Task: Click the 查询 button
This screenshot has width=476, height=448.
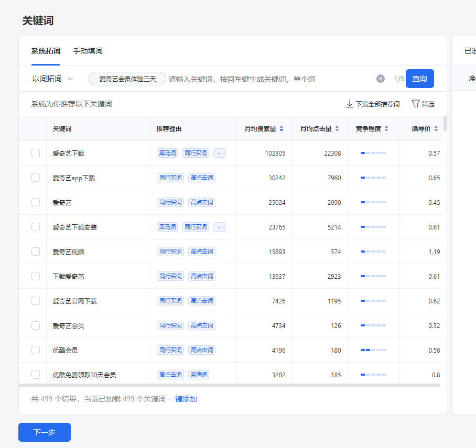Action: (x=419, y=79)
